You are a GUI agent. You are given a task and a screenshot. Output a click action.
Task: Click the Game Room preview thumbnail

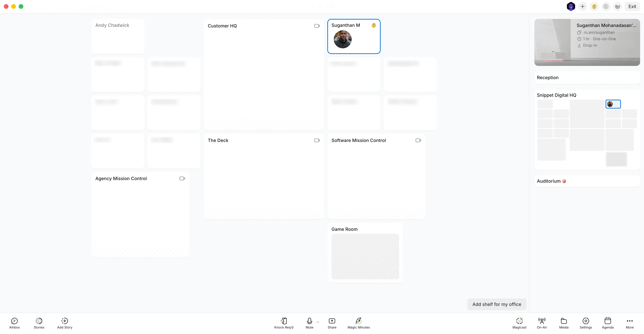[x=365, y=256]
